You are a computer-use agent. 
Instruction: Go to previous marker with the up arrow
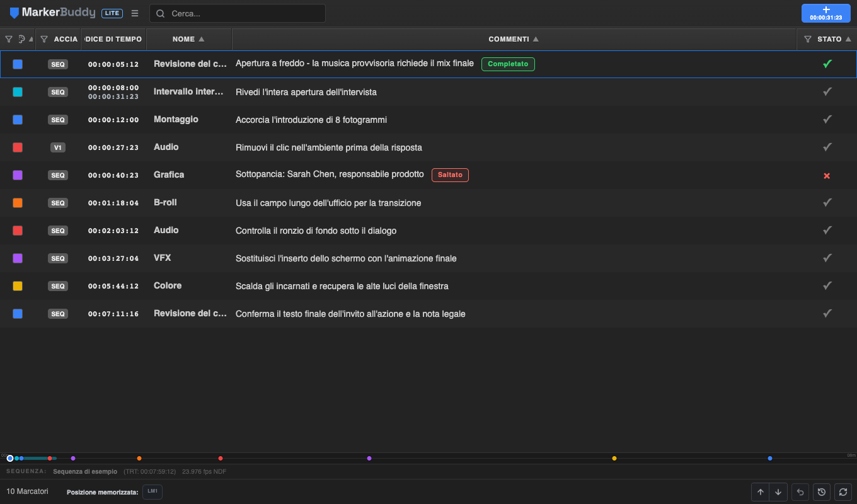tap(761, 492)
